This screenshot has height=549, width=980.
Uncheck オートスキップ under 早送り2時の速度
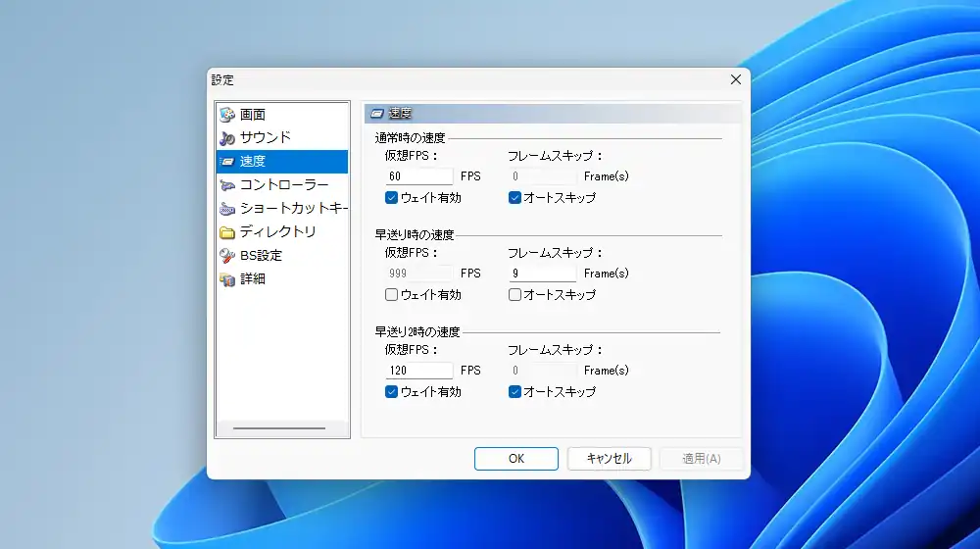click(x=514, y=392)
